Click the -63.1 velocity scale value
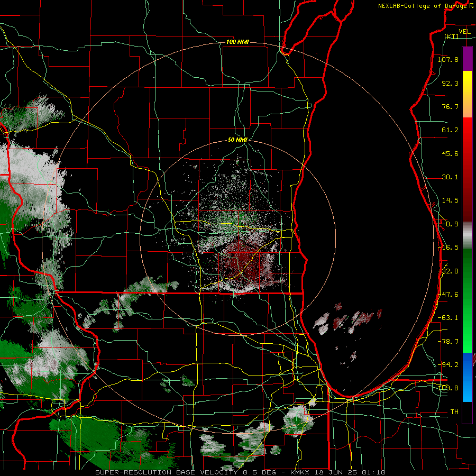476x476 pixels. (x=448, y=318)
